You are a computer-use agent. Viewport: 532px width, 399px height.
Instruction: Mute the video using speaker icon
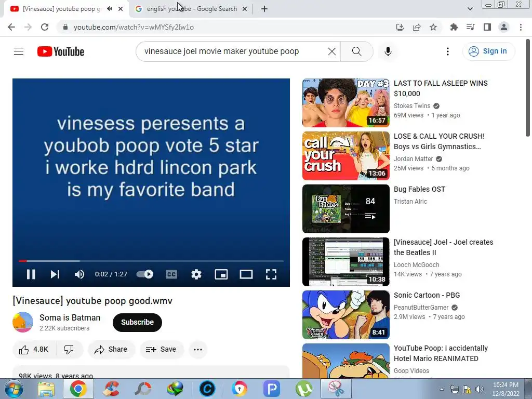coord(79,274)
